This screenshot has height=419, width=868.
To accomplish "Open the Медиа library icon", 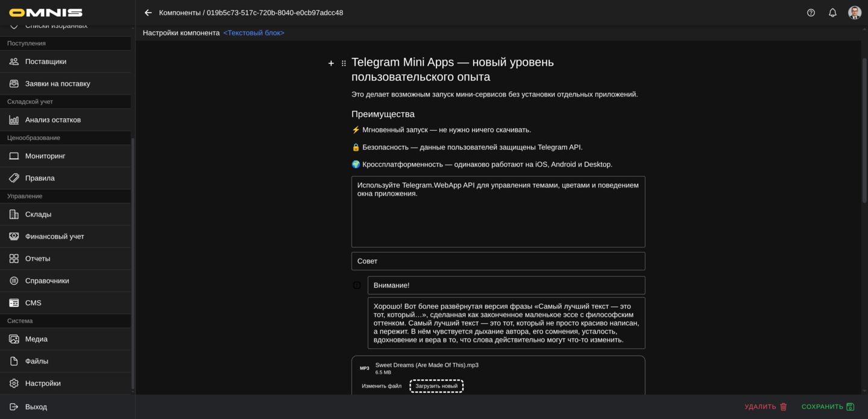I will click(x=14, y=339).
